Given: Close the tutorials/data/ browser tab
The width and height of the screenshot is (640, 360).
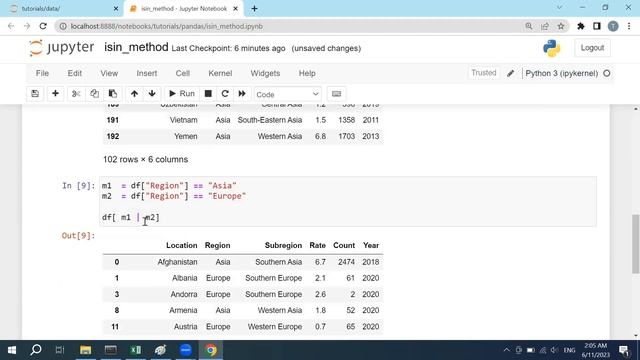Looking at the screenshot, I should (116, 9).
